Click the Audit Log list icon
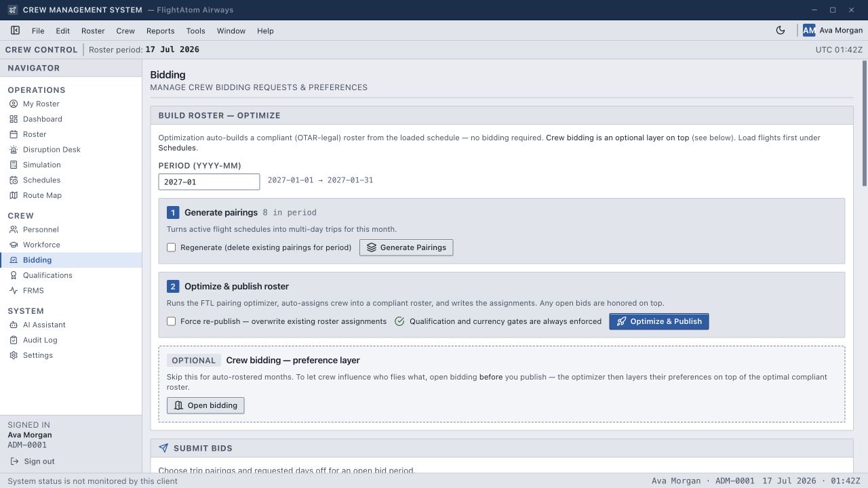The width and height of the screenshot is (868, 488). (x=14, y=340)
